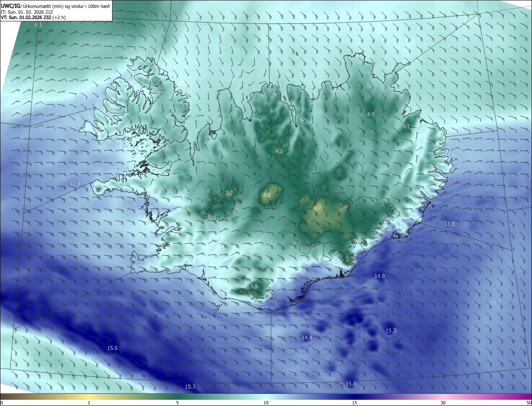Click the '30' tick on the color scale
Image resolution: width=532 pixels, height=406 pixels.
click(x=443, y=403)
